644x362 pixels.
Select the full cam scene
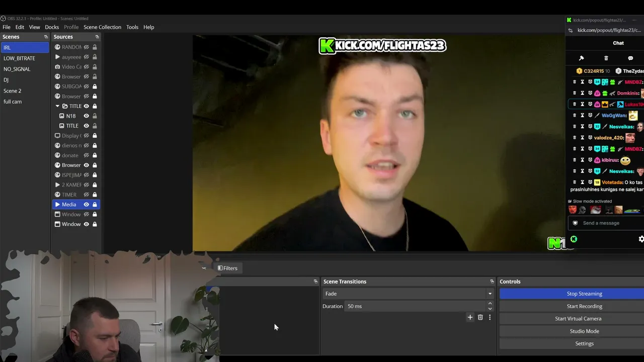point(25,102)
